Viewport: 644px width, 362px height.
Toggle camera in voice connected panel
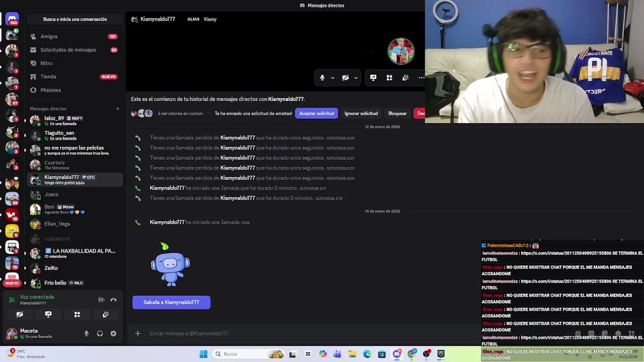coord(20,314)
